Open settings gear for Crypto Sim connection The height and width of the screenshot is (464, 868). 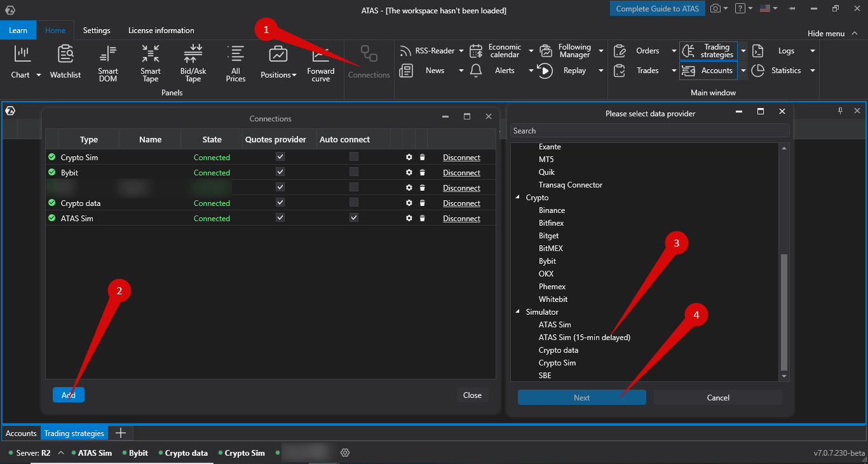click(x=409, y=157)
